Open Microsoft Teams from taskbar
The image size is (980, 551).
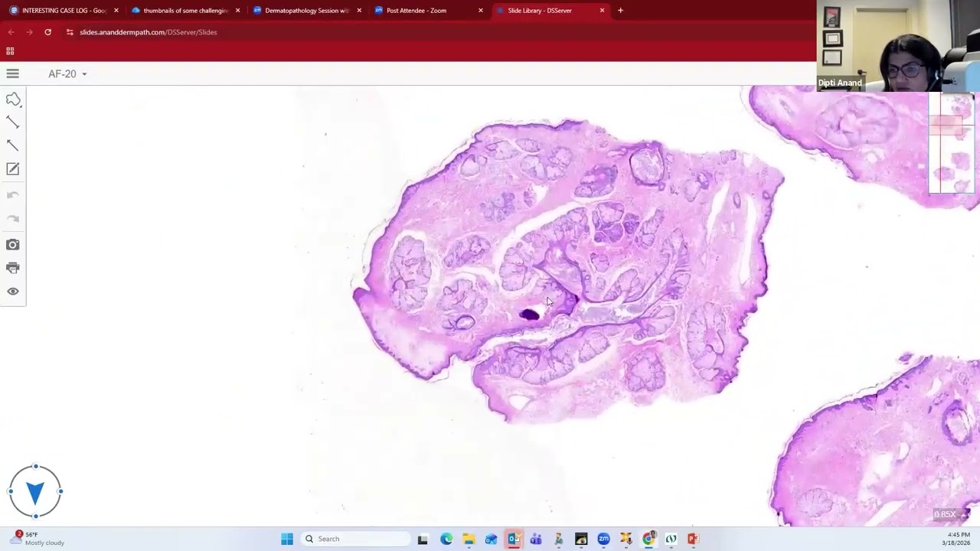pyautogui.click(x=536, y=539)
